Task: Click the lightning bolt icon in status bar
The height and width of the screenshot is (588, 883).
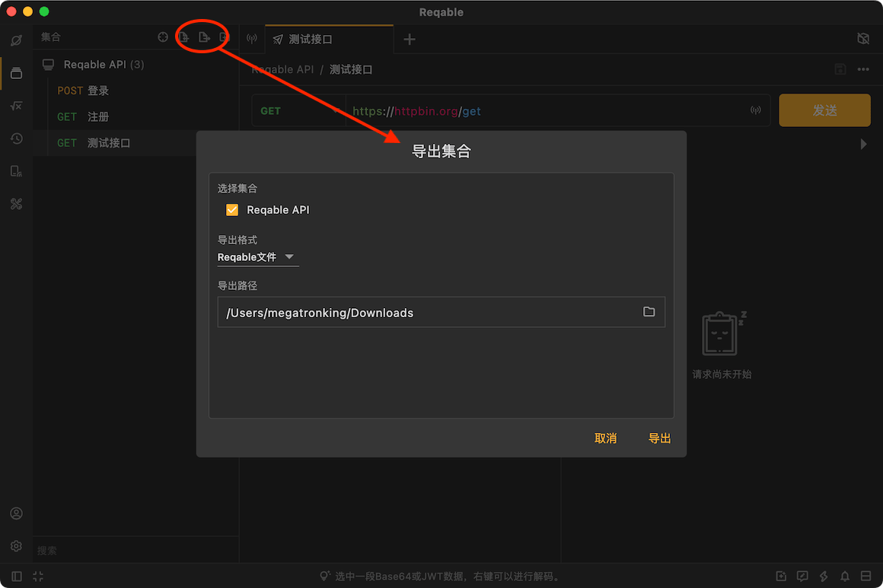Action: tap(824, 576)
